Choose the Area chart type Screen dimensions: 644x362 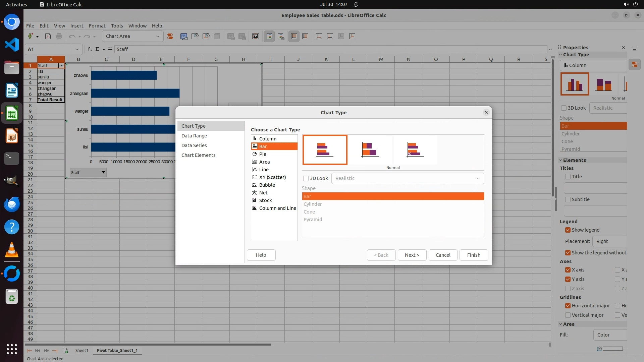click(264, 162)
